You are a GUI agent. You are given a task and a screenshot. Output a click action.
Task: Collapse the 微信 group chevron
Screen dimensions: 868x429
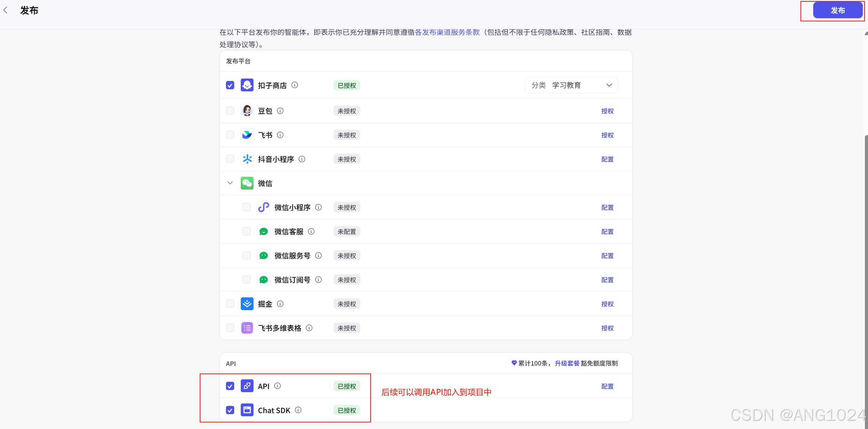230,183
